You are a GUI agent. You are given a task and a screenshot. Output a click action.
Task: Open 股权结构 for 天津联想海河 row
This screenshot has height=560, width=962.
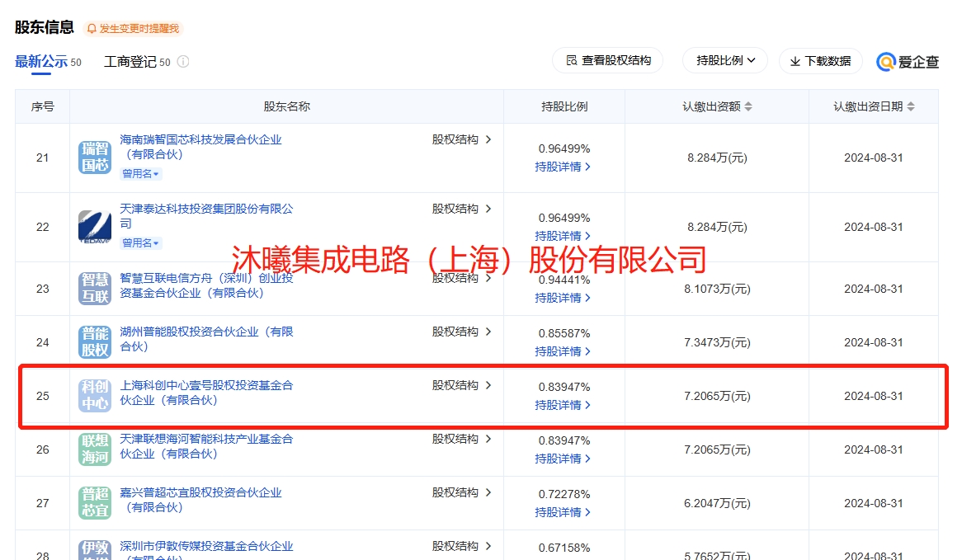(x=461, y=439)
